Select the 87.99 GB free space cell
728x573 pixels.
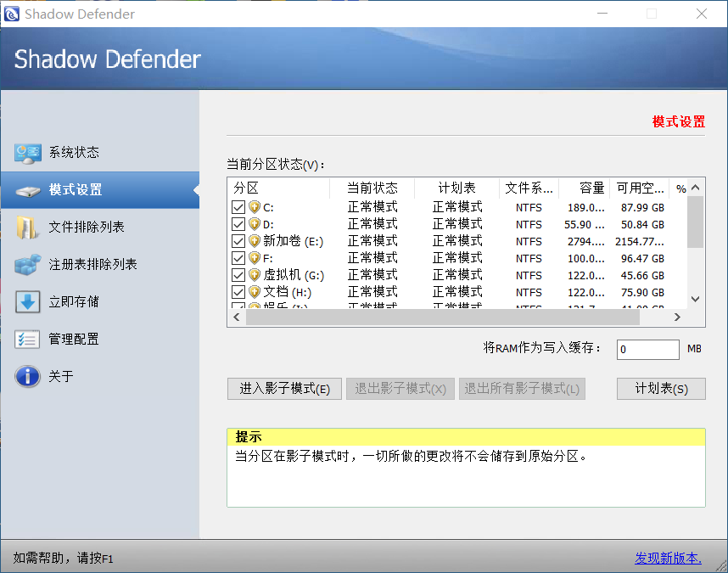pyautogui.click(x=642, y=208)
